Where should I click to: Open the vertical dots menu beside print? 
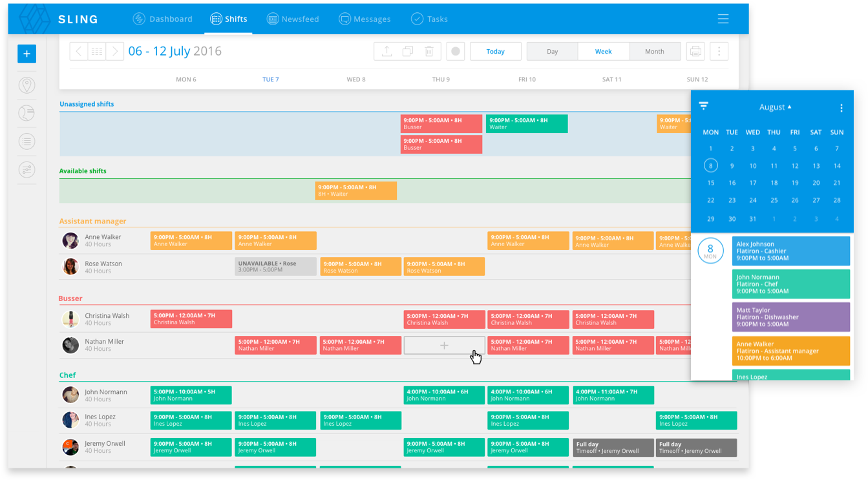tap(719, 52)
